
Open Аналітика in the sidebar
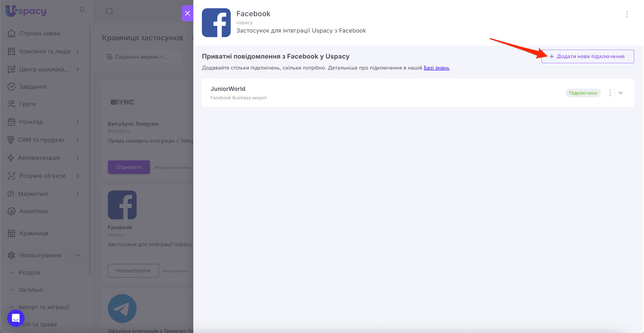coord(34,211)
